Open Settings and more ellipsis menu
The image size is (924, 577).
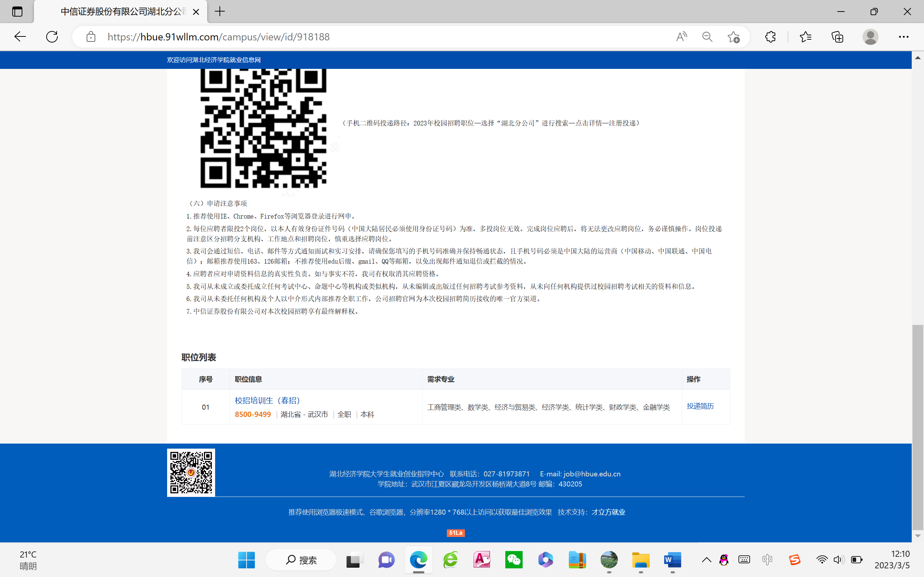tap(903, 37)
